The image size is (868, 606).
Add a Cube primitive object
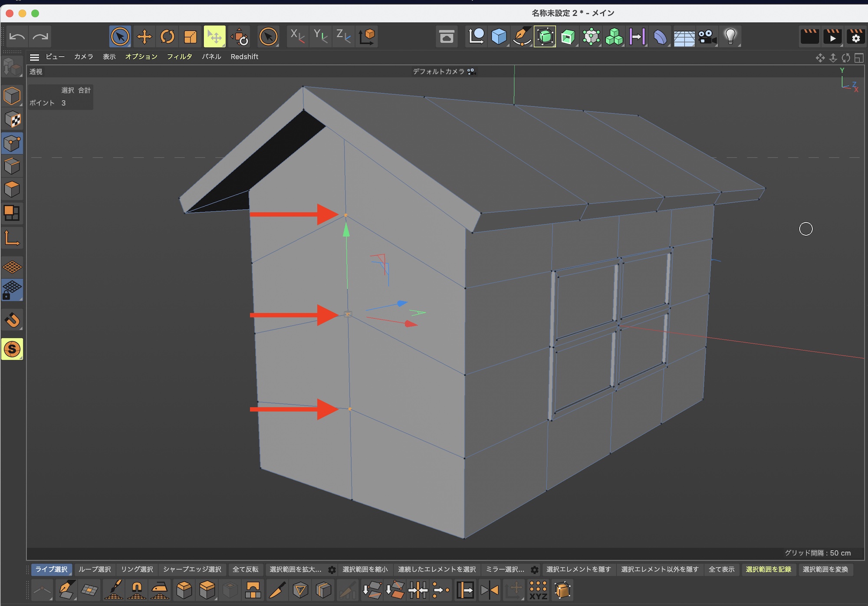(499, 37)
